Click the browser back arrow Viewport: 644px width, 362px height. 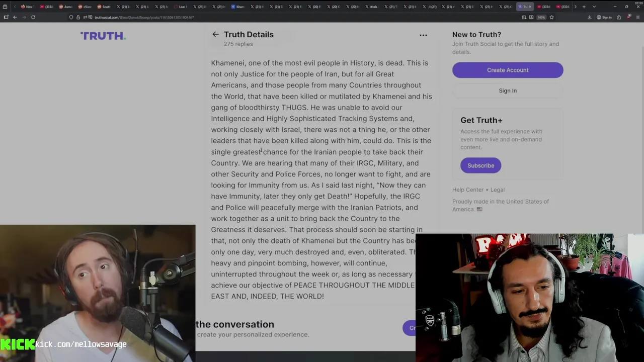click(15, 17)
